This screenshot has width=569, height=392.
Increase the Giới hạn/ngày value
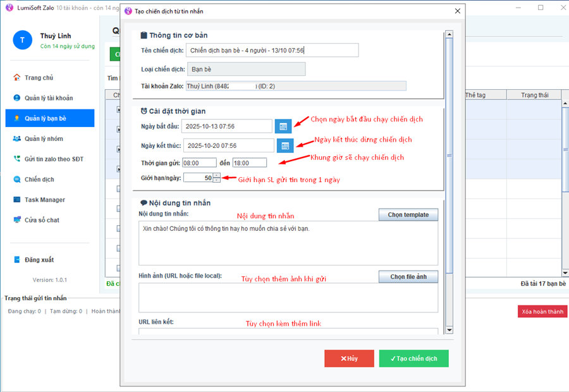pyautogui.click(x=217, y=175)
